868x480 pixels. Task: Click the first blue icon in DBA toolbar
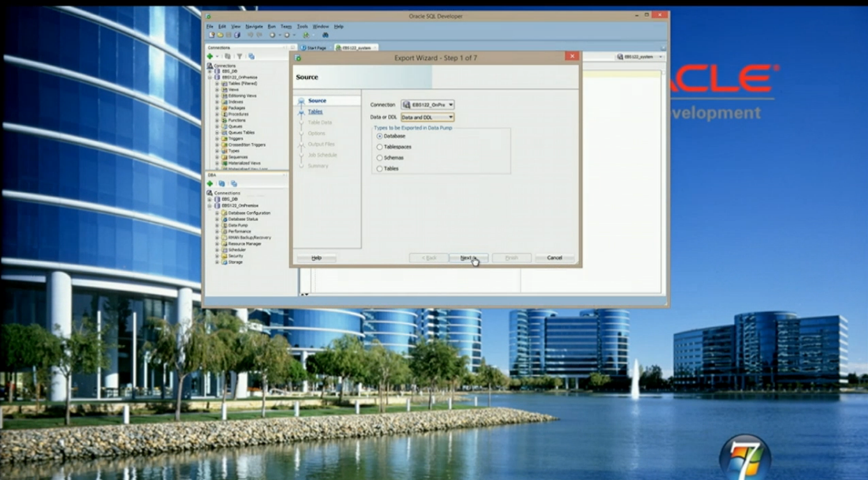pyautogui.click(x=221, y=183)
